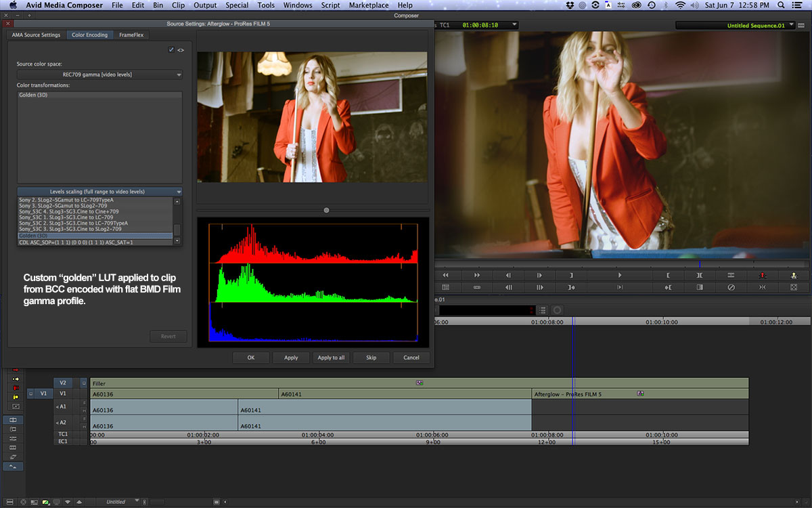Click the Focus icon in timeline bottom bar
This screenshot has width=812, height=508.
[24, 502]
